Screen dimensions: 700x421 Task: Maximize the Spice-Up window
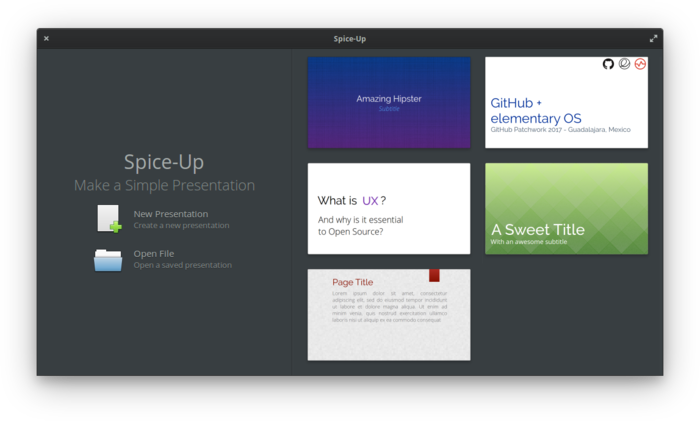(x=653, y=38)
